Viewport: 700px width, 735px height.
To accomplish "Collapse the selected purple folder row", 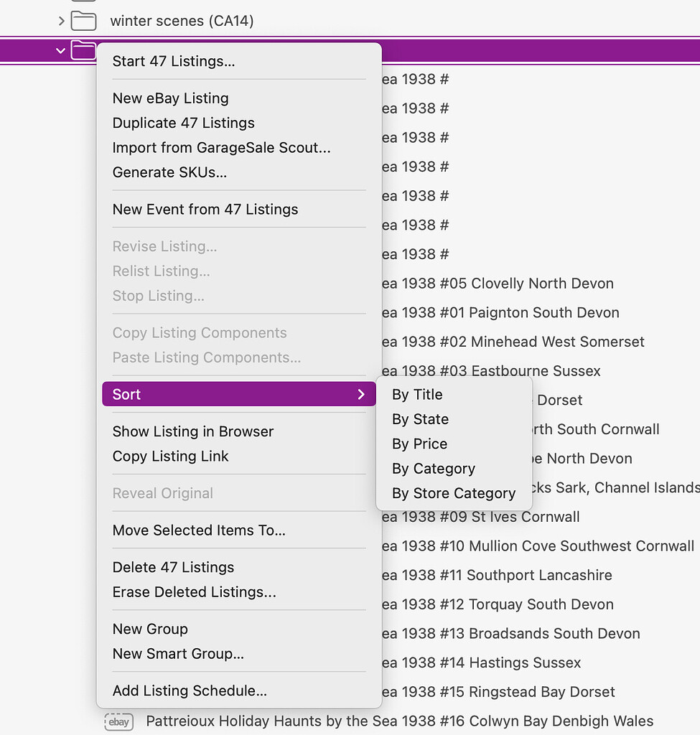I will click(60, 51).
